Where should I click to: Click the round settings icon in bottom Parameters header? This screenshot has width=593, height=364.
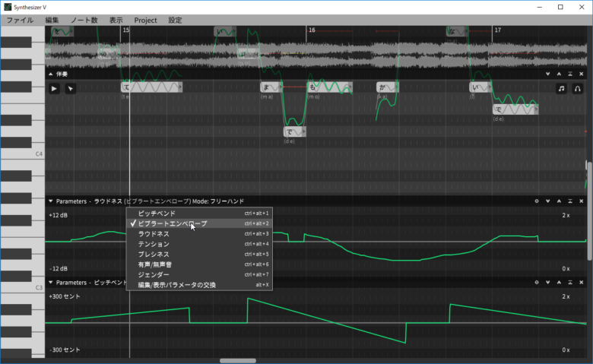pyautogui.click(x=537, y=283)
